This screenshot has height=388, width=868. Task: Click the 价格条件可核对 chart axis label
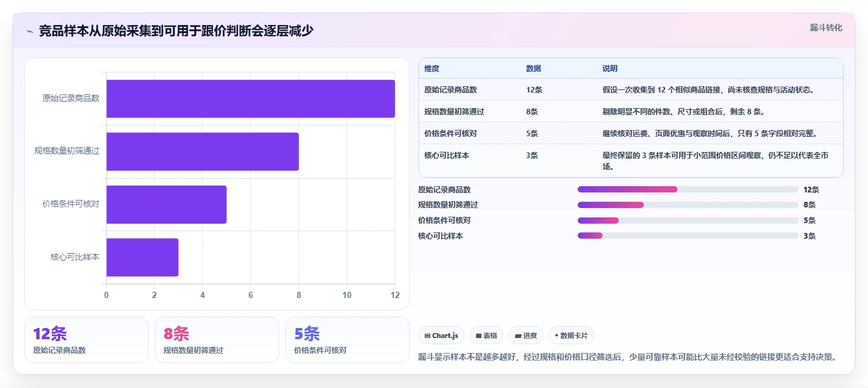71,204
